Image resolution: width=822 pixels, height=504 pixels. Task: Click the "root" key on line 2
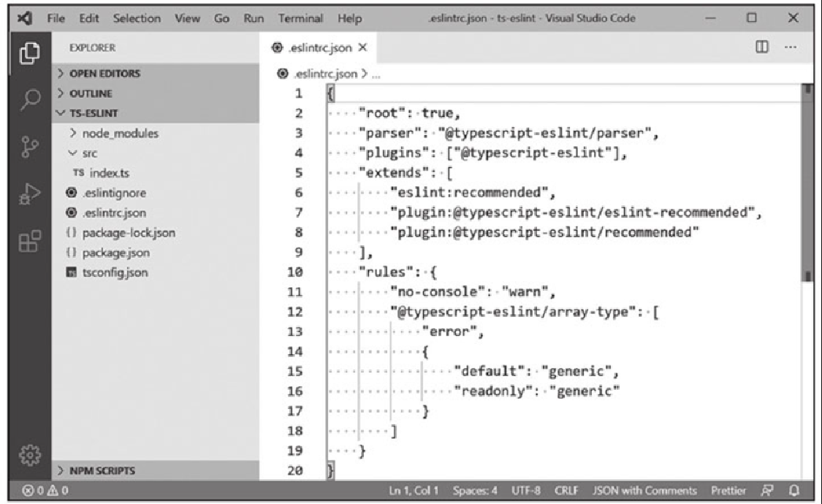coord(382,112)
